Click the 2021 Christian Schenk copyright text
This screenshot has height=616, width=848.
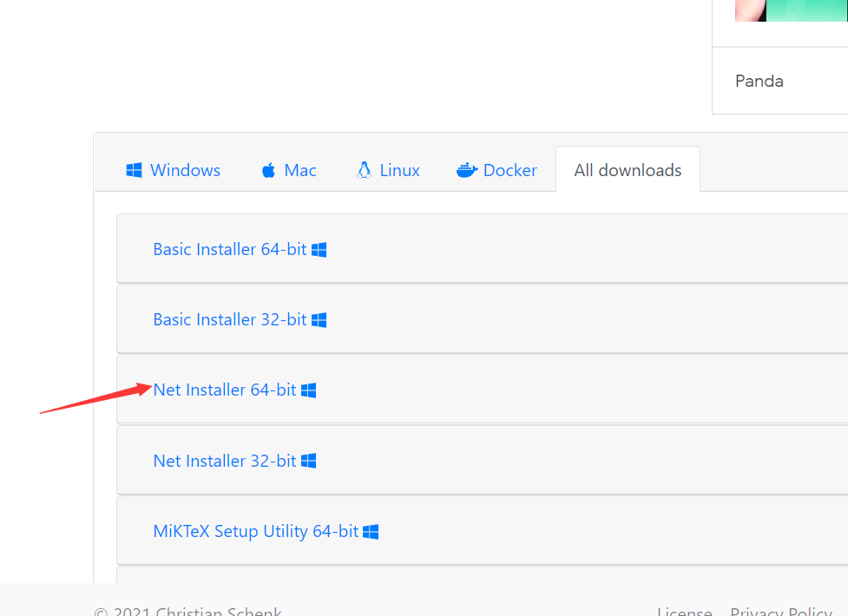[x=187, y=611]
